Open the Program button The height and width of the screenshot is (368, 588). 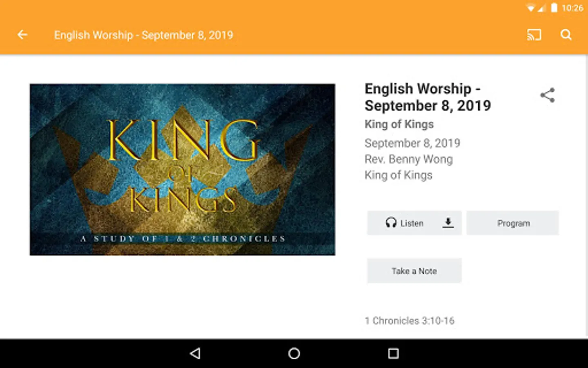tap(512, 223)
